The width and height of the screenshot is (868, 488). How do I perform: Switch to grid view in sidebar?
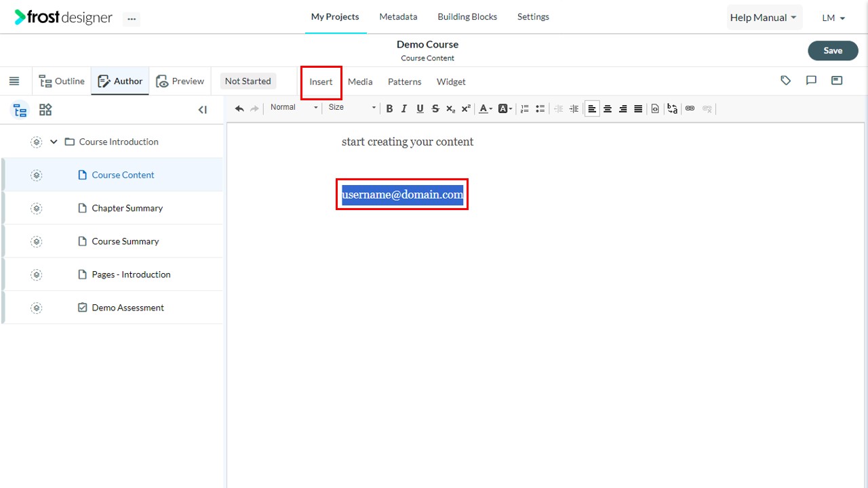(x=45, y=110)
